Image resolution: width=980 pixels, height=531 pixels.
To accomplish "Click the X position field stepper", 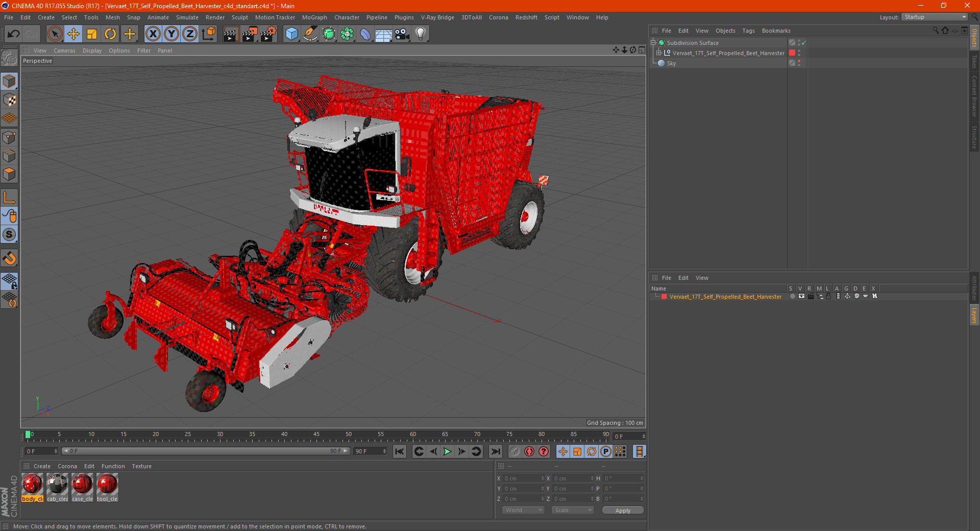I will (x=543, y=478).
